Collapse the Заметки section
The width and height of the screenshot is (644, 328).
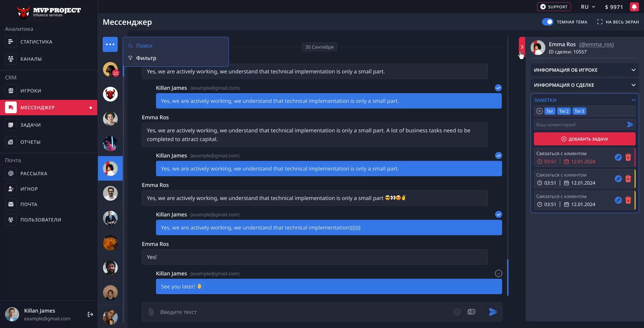click(x=633, y=100)
